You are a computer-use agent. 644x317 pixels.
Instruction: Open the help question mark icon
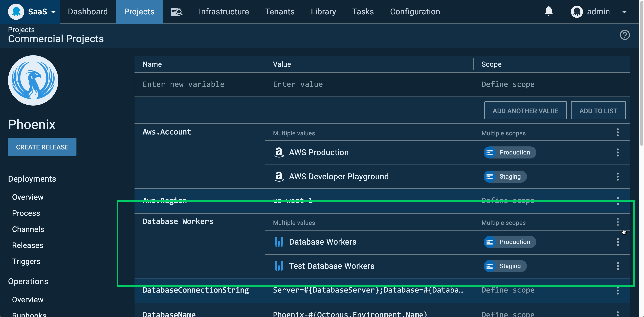tap(625, 35)
